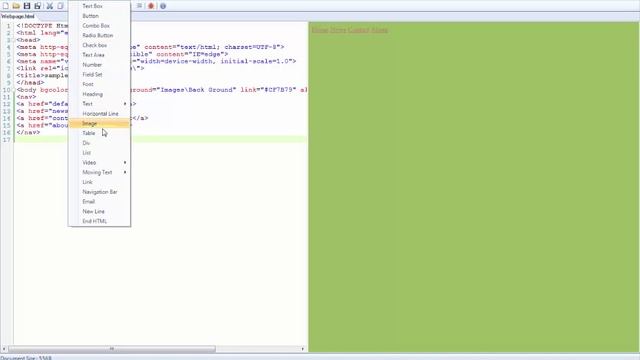Switch to the Webpage.html tab
Viewport: 640px width, 360px height.
coord(18,16)
